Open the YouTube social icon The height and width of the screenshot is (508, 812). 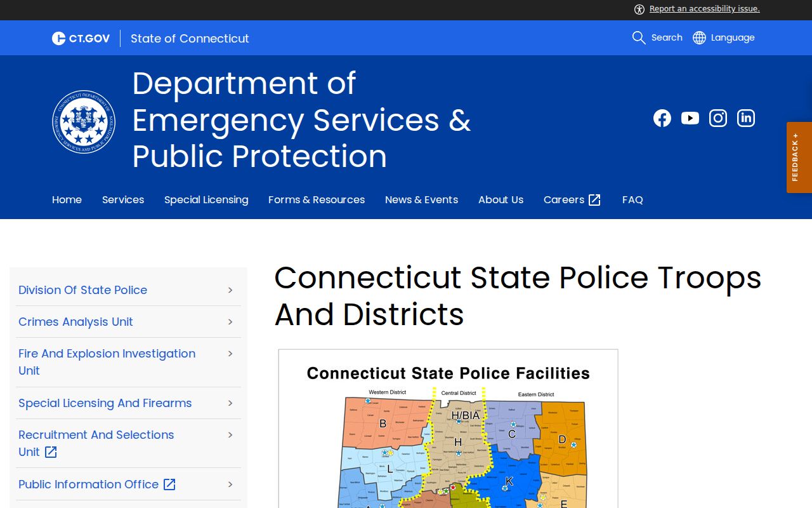tap(690, 118)
